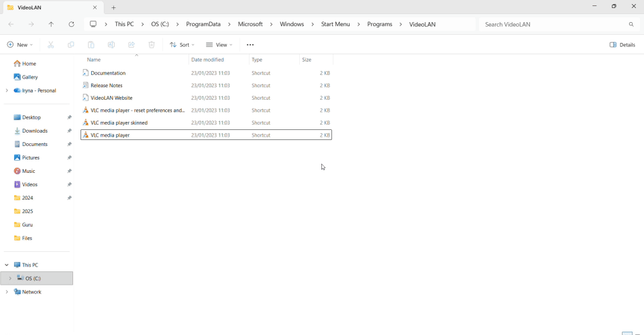
Task: Open Desktop quick access folder
Action: [x=27, y=117]
